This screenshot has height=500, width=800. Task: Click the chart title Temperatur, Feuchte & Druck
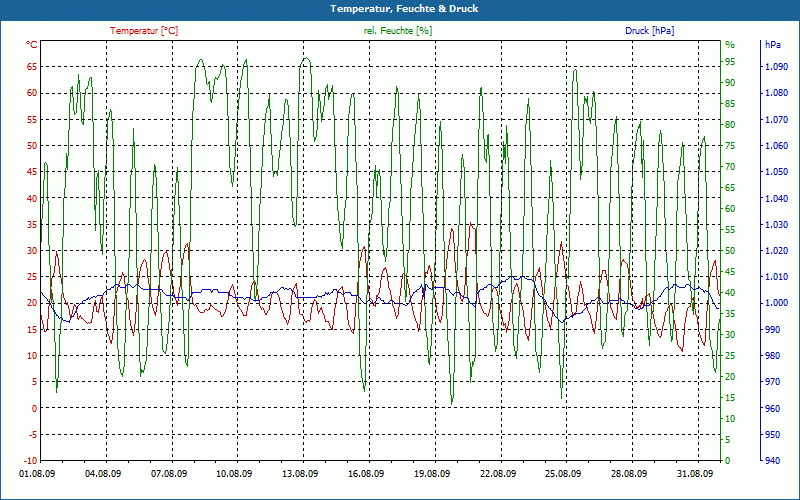(x=404, y=9)
